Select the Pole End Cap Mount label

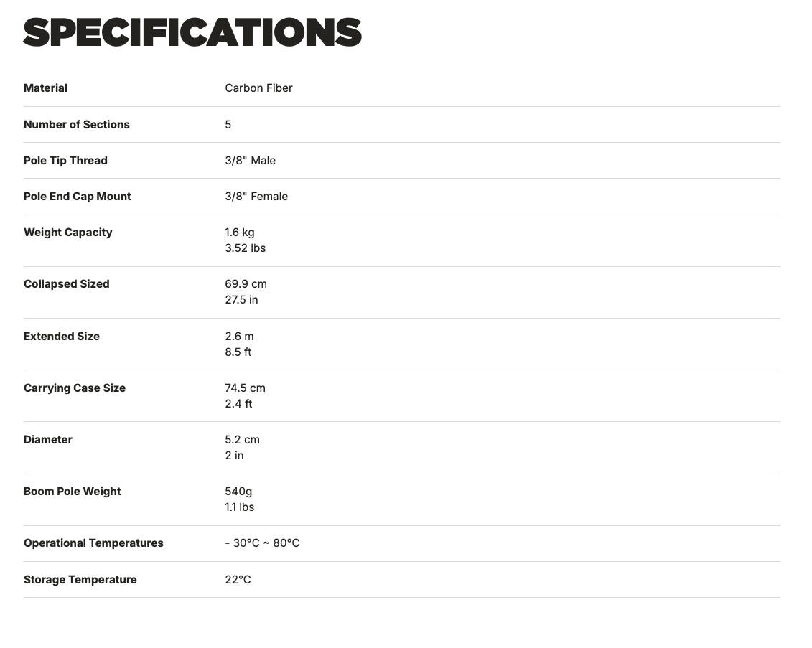coord(77,197)
